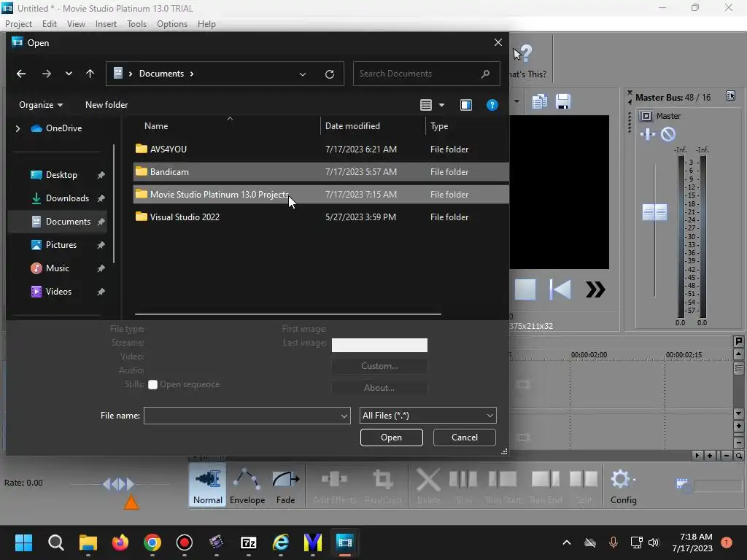The width and height of the screenshot is (747, 560).
Task: Go to start of project in preview
Action: (x=560, y=289)
